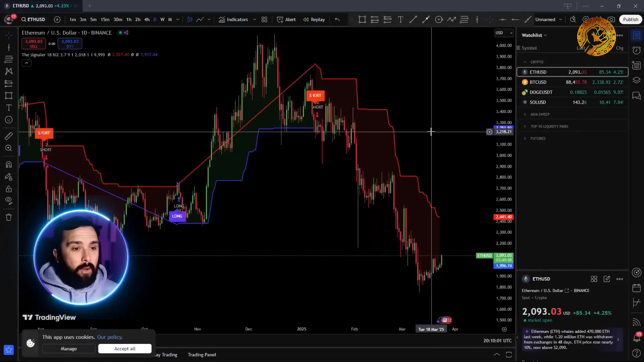Viewport: 644px width, 362px height.
Task: Activate the zoom in tool
Action: tap(9, 148)
